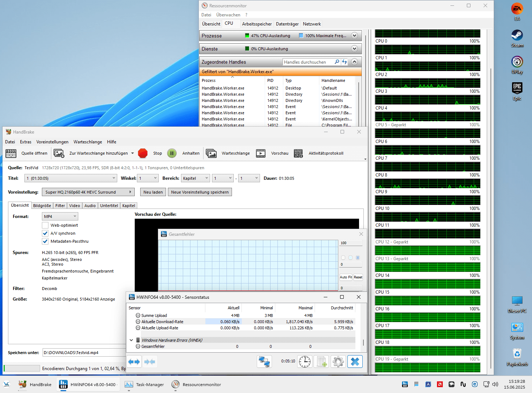Click HWiNFO tray icon in system tray
532x393 pixels.
click(405, 384)
